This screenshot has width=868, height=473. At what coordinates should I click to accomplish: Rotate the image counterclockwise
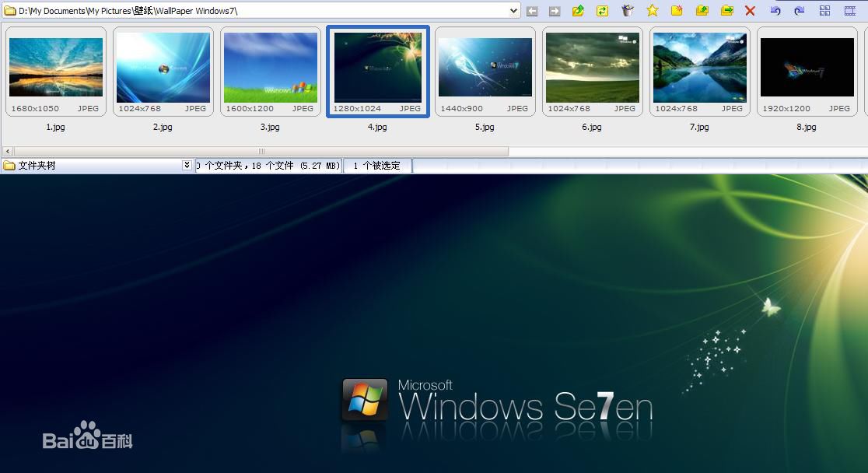[x=775, y=11]
